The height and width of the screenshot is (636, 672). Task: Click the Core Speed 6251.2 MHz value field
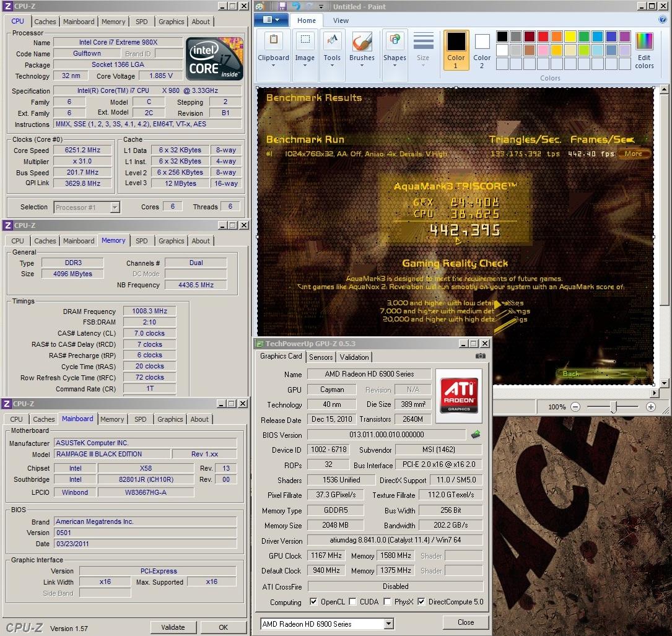82,150
